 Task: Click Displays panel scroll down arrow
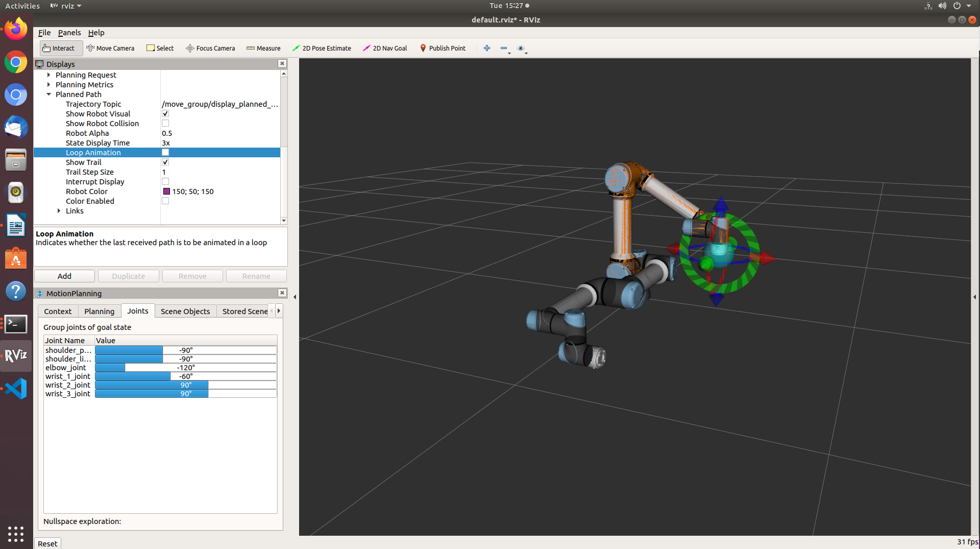coord(284,221)
